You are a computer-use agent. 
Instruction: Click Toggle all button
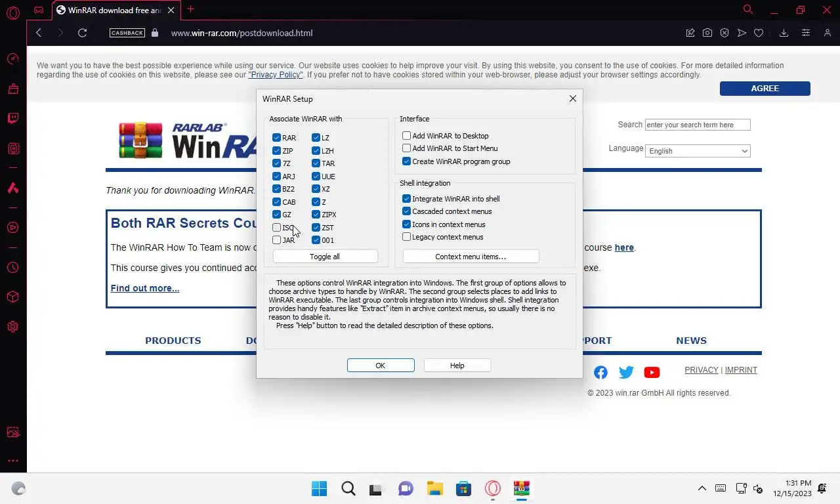(x=325, y=257)
